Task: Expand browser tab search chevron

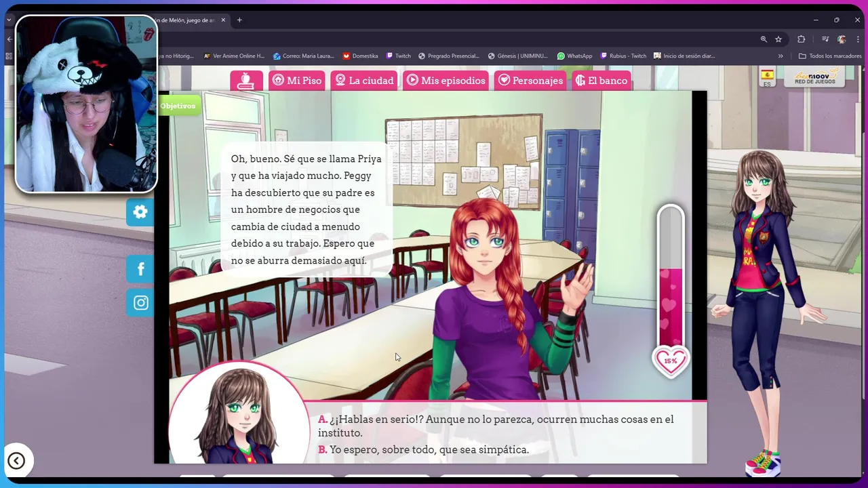Action: [9, 20]
